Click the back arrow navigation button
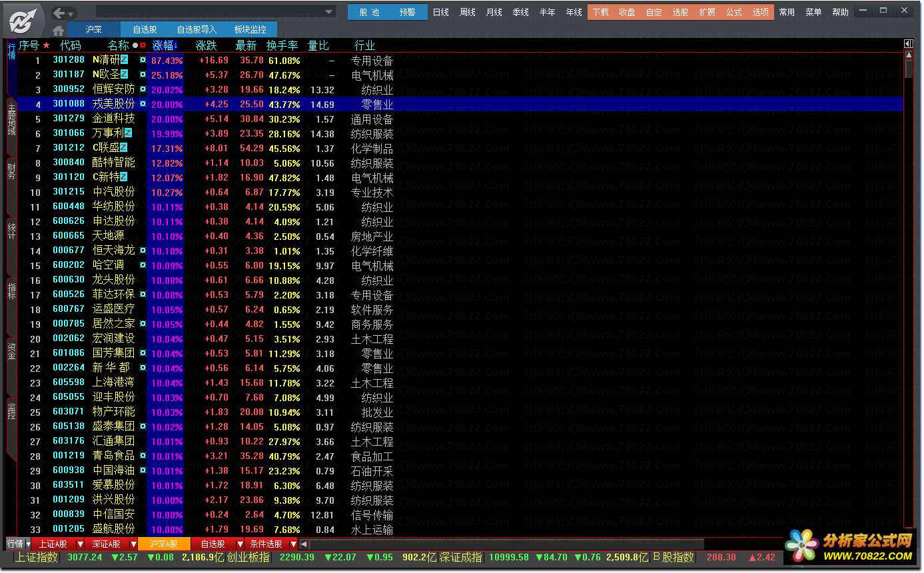The image size is (924, 573). coord(58,13)
